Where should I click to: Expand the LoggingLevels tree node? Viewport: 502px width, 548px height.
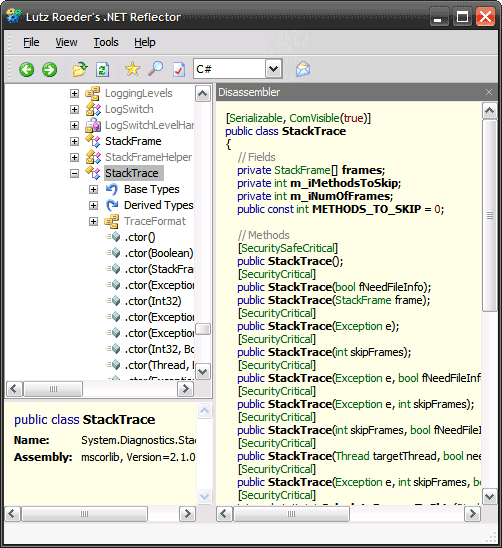tap(74, 93)
